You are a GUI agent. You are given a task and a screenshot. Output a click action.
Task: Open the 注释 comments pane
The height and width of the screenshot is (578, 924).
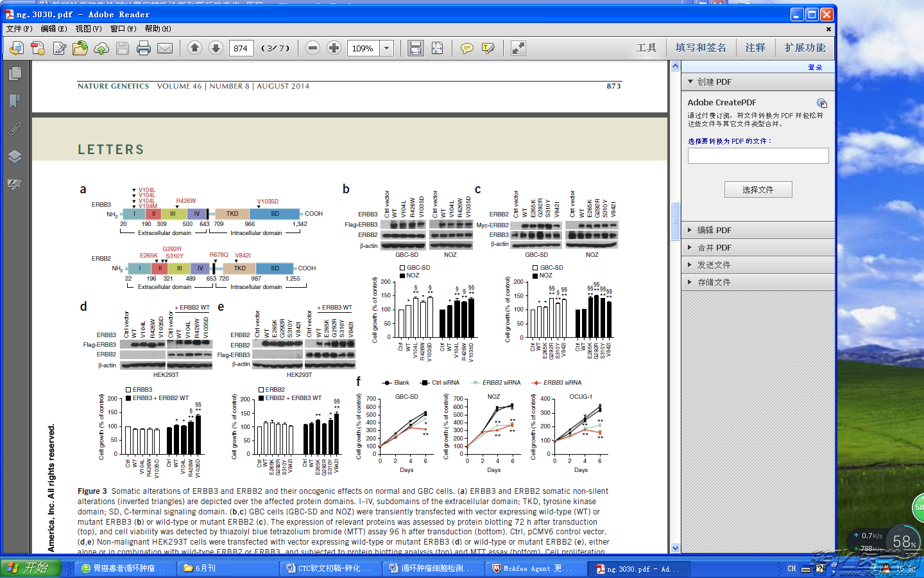click(755, 48)
